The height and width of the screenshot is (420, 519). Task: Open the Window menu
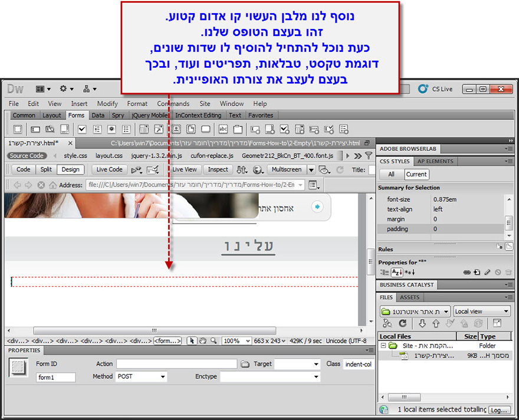click(x=232, y=104)
